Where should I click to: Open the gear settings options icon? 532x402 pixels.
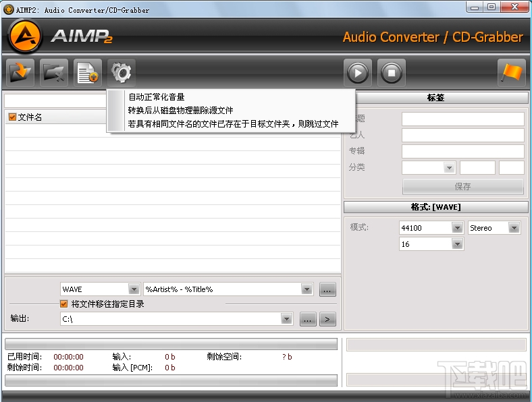(121, 73)
